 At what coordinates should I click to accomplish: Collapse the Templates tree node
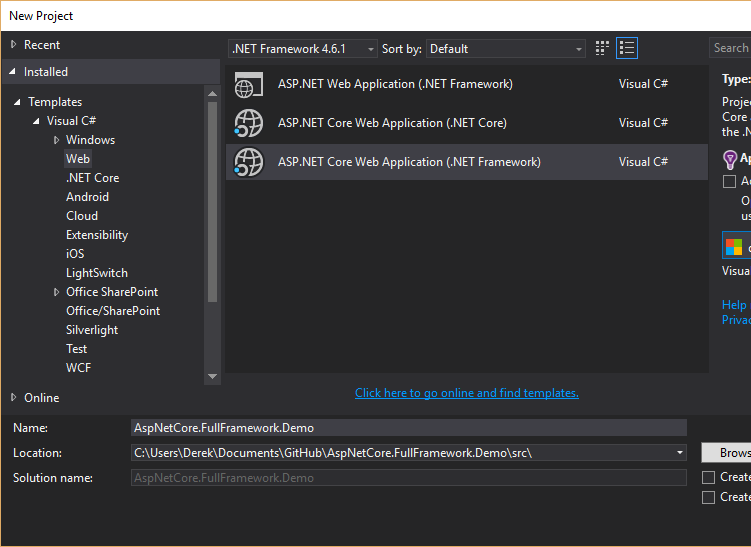[17, 102]
